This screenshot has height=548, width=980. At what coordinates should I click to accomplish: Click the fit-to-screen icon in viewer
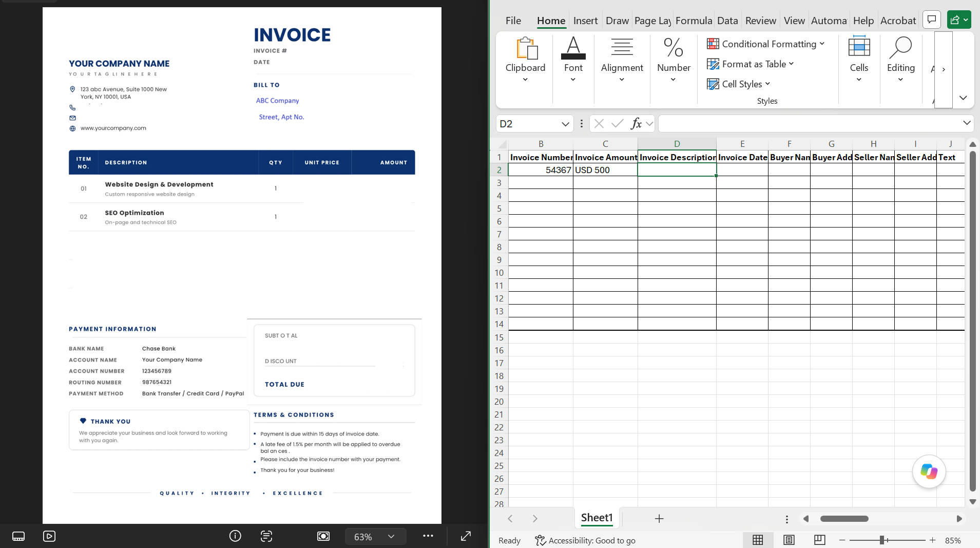tap(323, 536)
